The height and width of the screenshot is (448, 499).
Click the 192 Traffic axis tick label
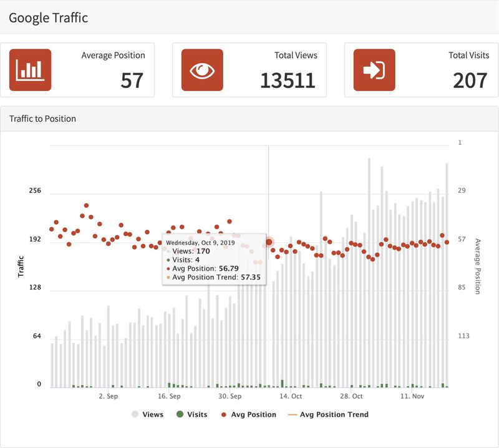[35, 239]
